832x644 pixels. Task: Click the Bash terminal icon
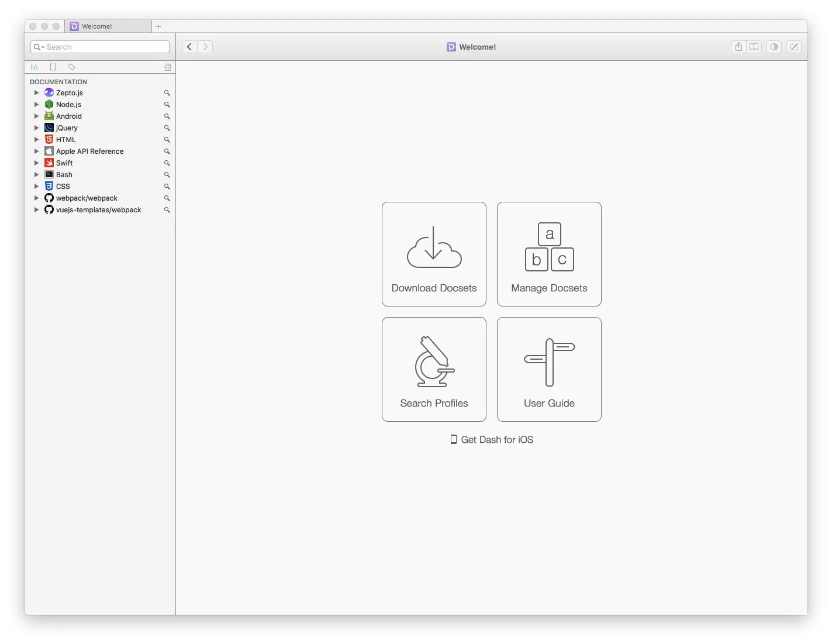tap(49, 174)
